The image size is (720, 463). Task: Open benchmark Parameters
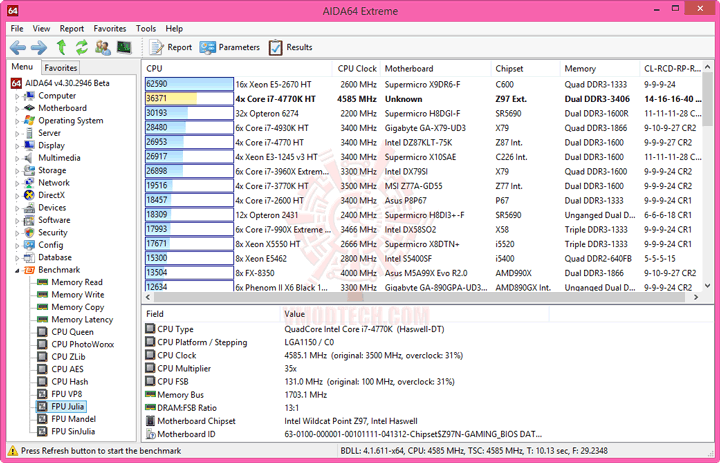[230, 47]
